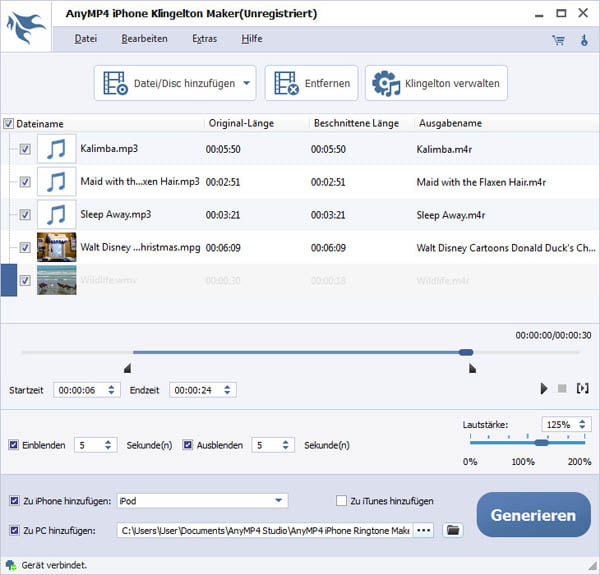Uncheck the Wildlife file checkbox
This screenshot has width=600, height=575.
[x=25, y=280]
